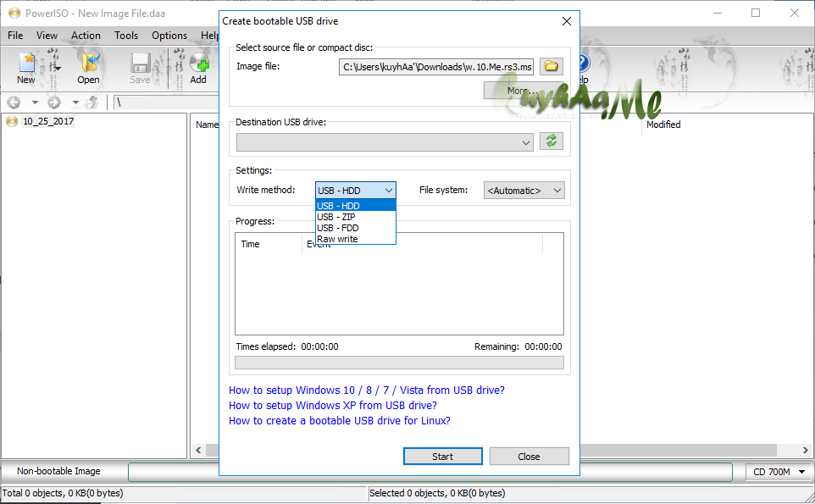The image size is (815, 504).
Task: Maximize the PowerISO window
Action: (756, 13)
